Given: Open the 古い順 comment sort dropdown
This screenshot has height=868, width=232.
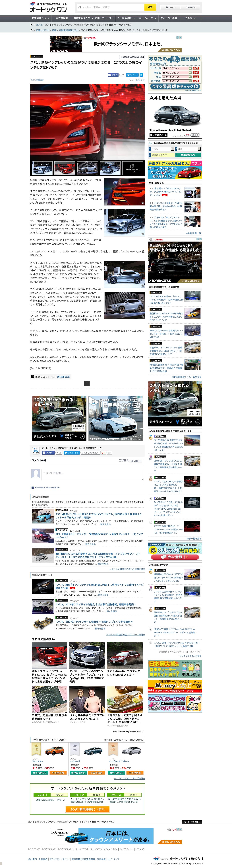Looking at the screenshot, I should coord(136,461).
